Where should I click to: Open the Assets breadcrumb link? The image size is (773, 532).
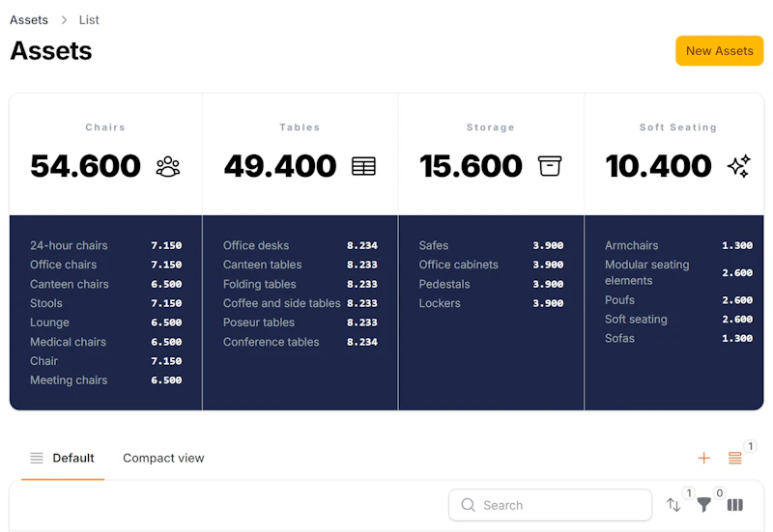29,19
